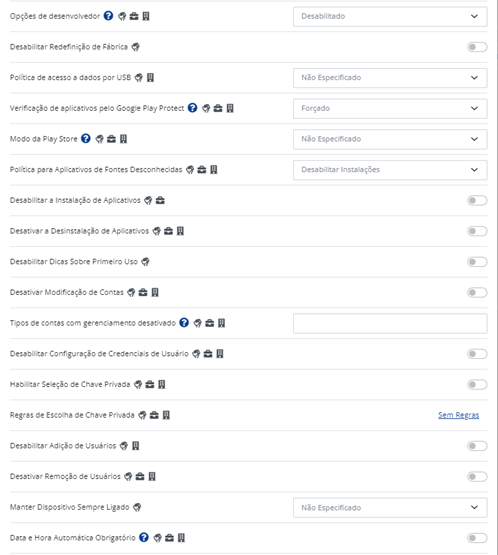This screenshot has width=498, height=555.
Task: Click help icon next to Tipos de contas
Action: click(184, 323)
